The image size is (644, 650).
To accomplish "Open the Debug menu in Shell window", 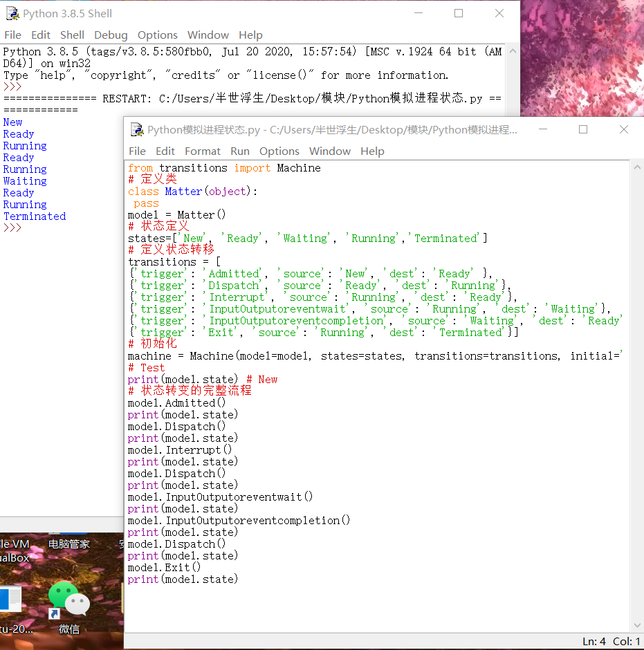I will click(x=111, y=35).
